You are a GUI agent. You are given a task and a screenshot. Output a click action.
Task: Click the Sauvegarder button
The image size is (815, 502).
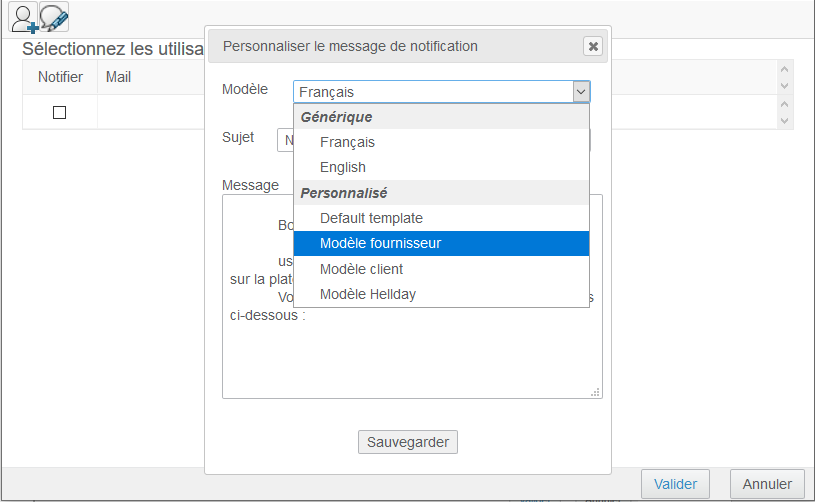[408, 442]
